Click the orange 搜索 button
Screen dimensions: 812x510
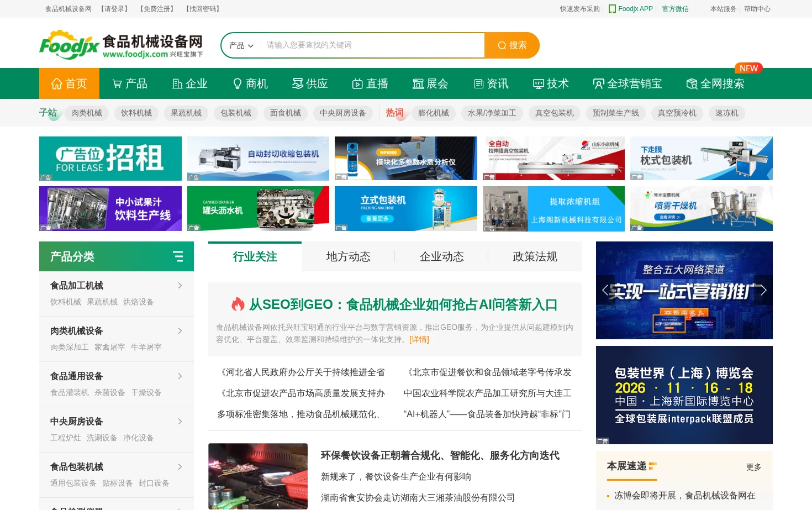point(512,45)
